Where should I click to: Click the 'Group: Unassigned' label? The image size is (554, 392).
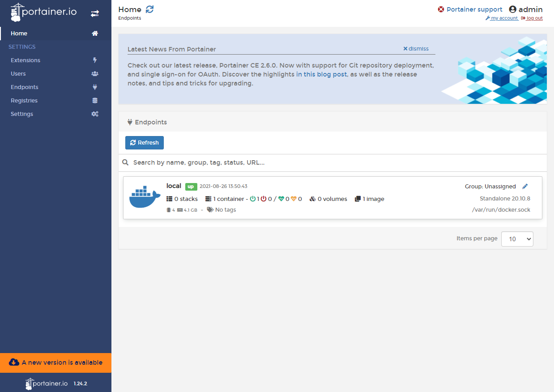click(490, 186)
